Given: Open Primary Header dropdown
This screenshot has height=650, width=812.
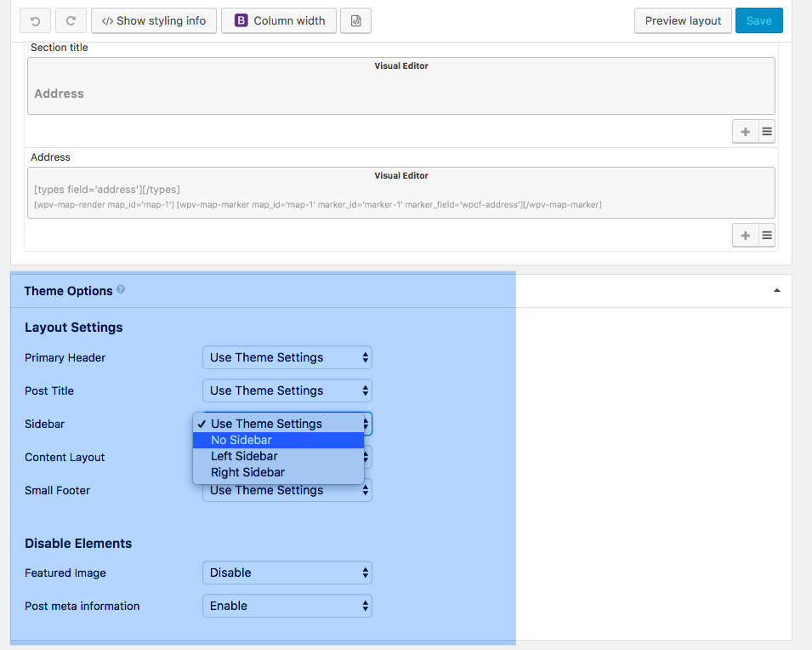Looking at the screenshot, I should 287,357.
